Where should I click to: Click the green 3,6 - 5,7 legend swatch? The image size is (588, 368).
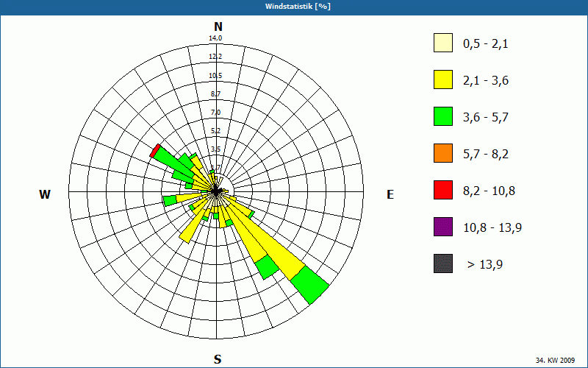(443, 116)
